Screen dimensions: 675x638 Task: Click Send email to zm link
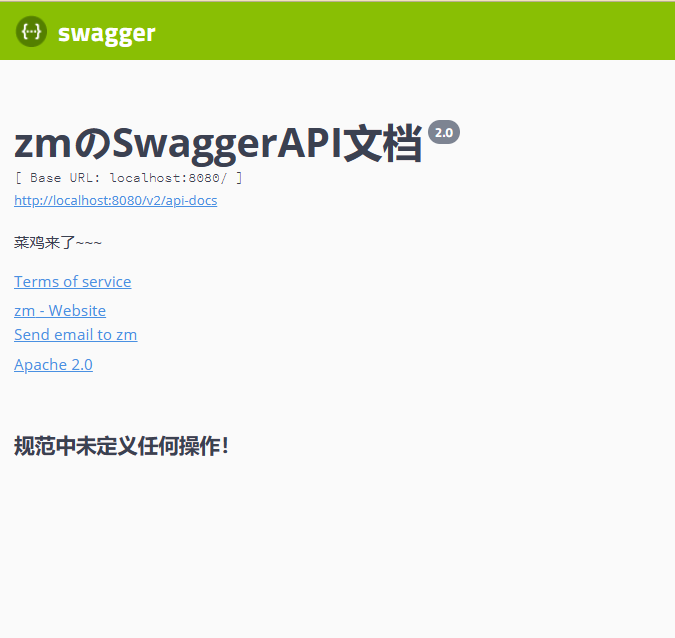coord(75,334)
